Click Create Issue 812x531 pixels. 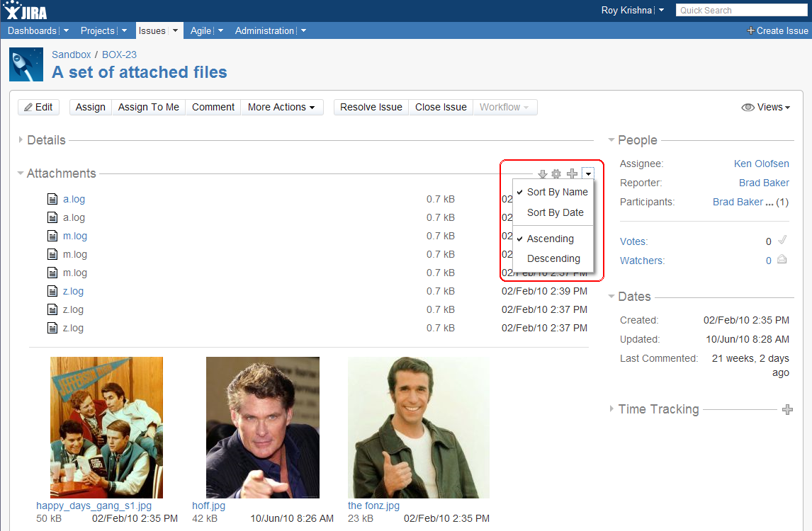point(777,30)
